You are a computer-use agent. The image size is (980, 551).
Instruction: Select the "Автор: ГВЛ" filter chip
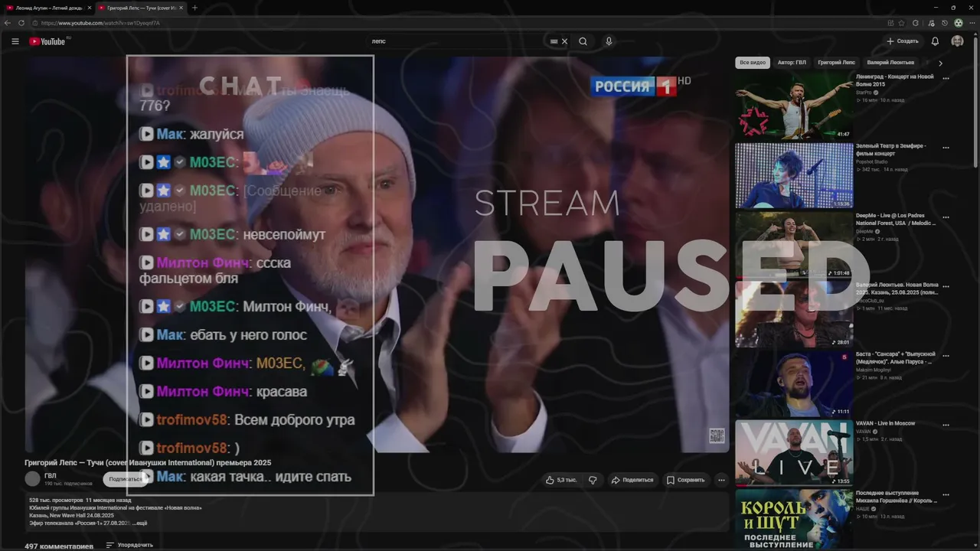tap(792, 63)
